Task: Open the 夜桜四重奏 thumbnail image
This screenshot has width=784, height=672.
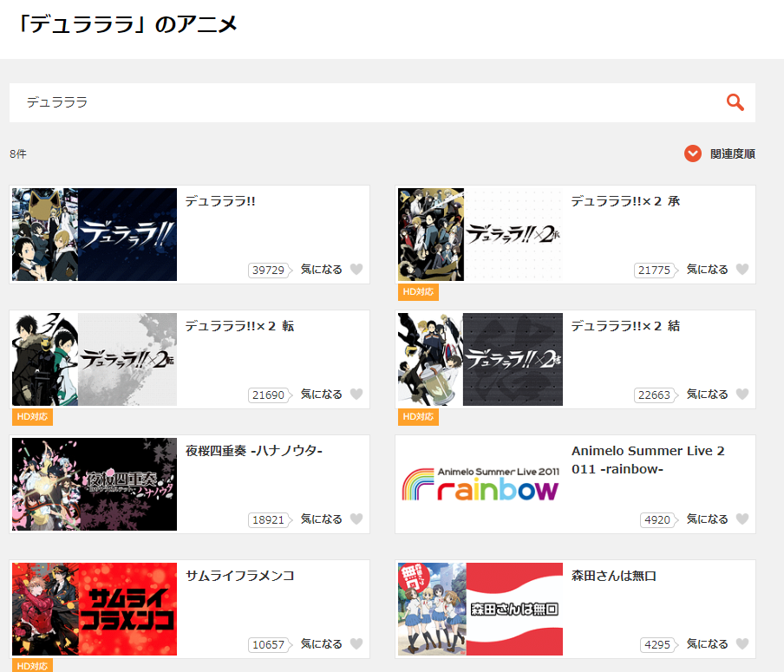Action: point(95,485)
